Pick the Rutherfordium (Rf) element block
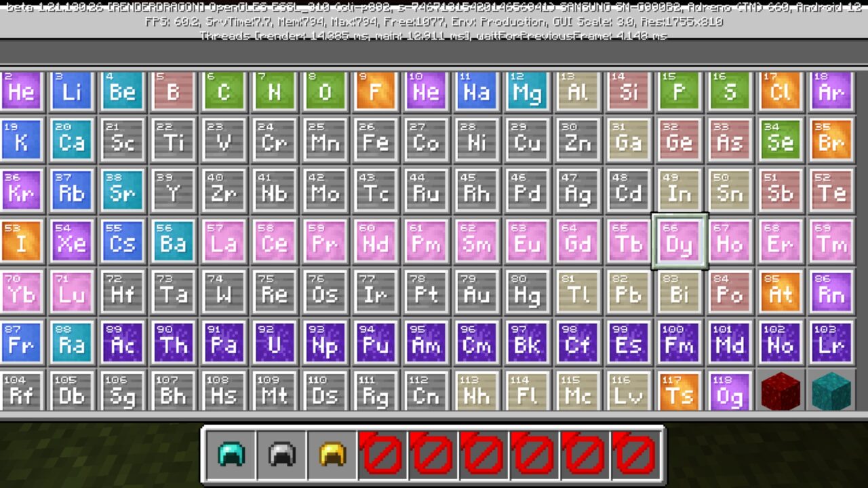This screenshot has width=868, height=488. 21,393
